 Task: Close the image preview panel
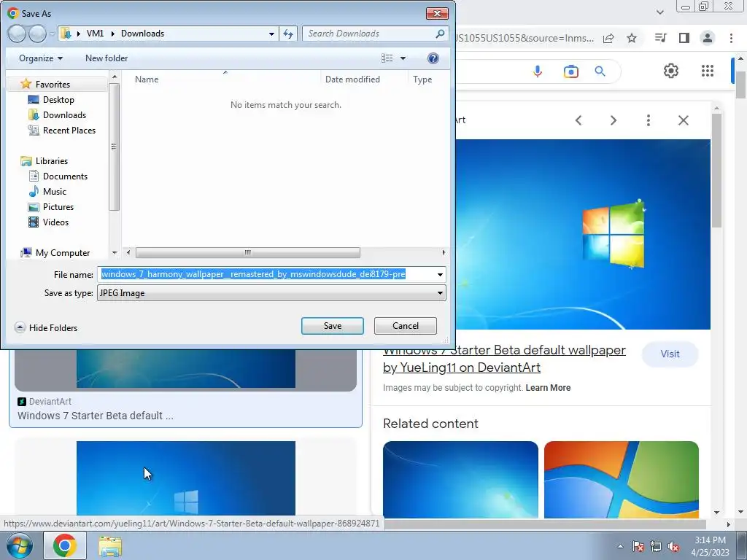pos(683,120)
